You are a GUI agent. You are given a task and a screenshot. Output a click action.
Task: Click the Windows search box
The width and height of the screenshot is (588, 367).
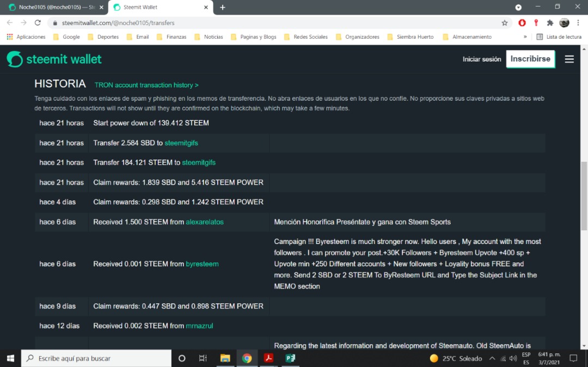[x=96, y=358]
